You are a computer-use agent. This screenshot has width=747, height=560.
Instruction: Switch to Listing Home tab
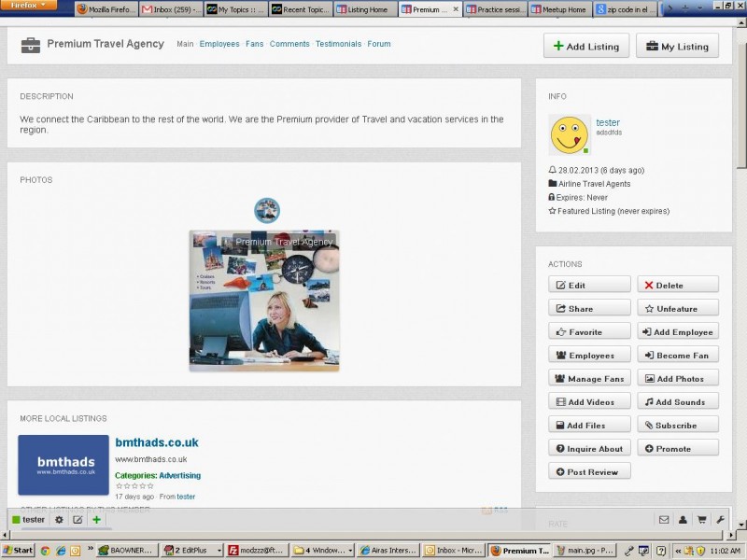366,9
